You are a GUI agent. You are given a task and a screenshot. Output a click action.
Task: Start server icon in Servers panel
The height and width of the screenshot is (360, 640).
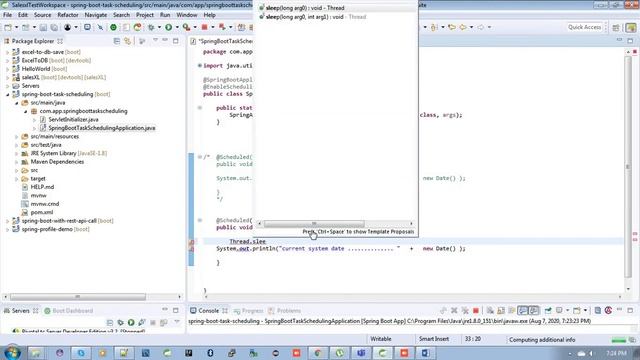click(x=131, y=322)
